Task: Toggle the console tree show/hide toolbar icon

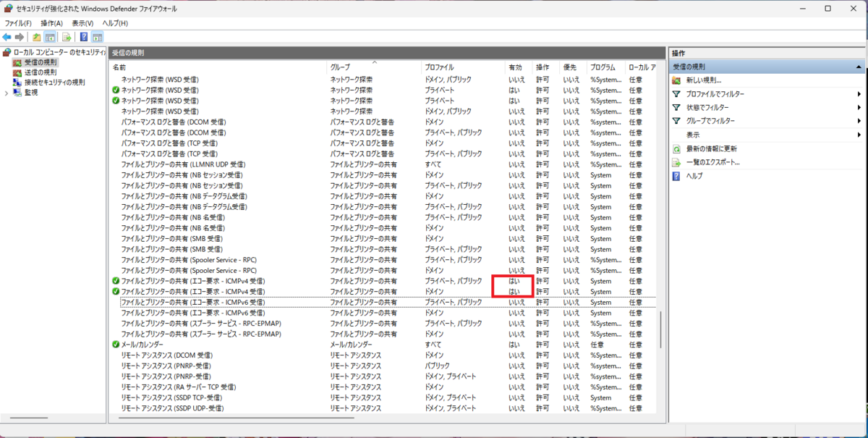Action: [51, 37]
